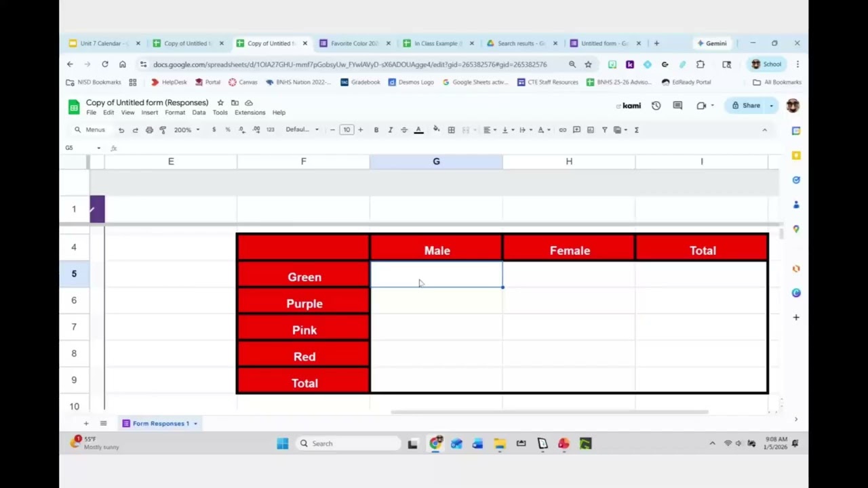Image resolution: width=868 pixels, height=488 pixels.
Task: Collapse the toolbar with the up chevron
Action: click(764, 129)
